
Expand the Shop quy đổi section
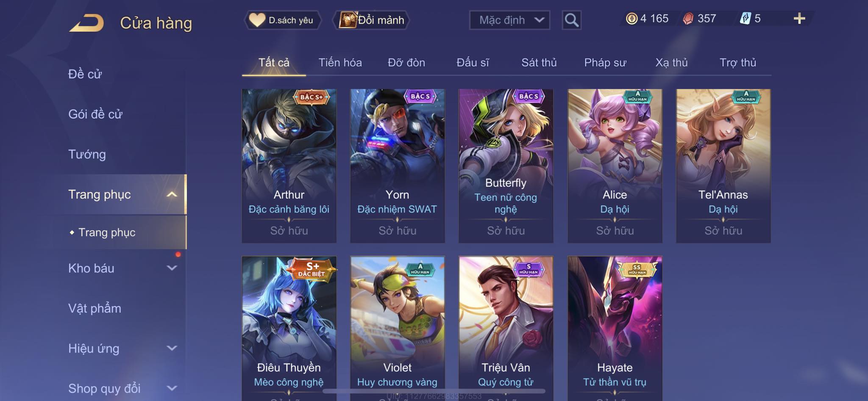172,388
